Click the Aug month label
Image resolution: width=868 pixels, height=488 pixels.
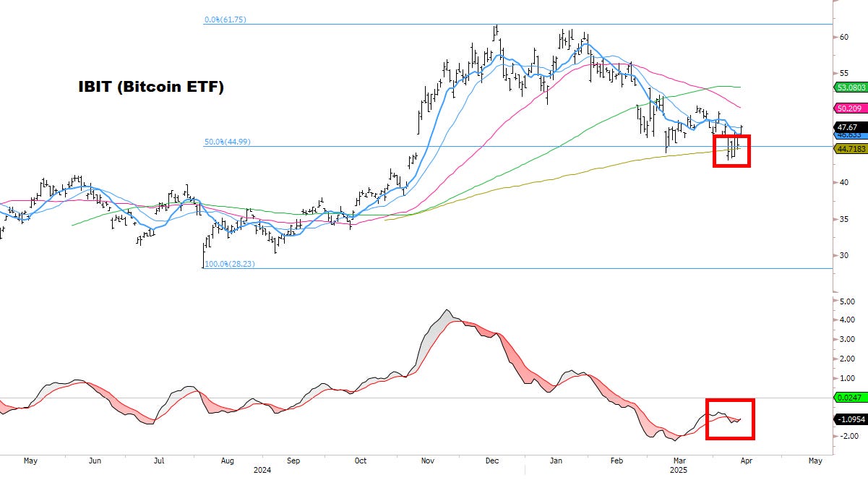pos(227,461)
